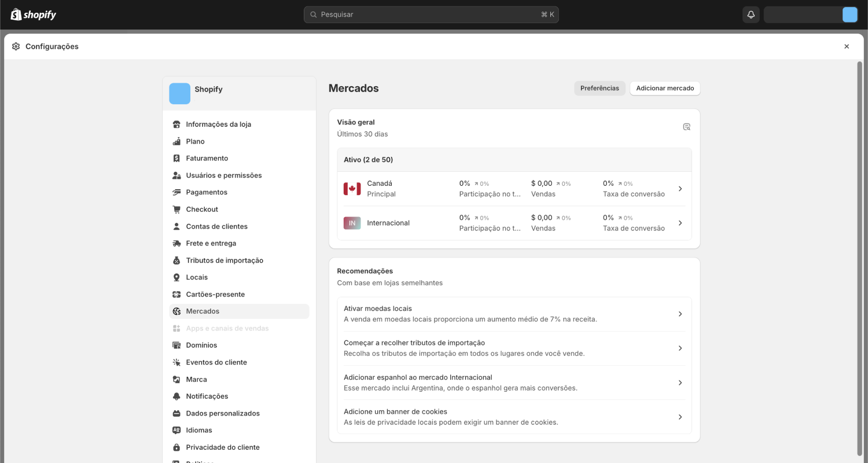
Task: Click the Dados personalizados icon
Action: pos(176,413)
